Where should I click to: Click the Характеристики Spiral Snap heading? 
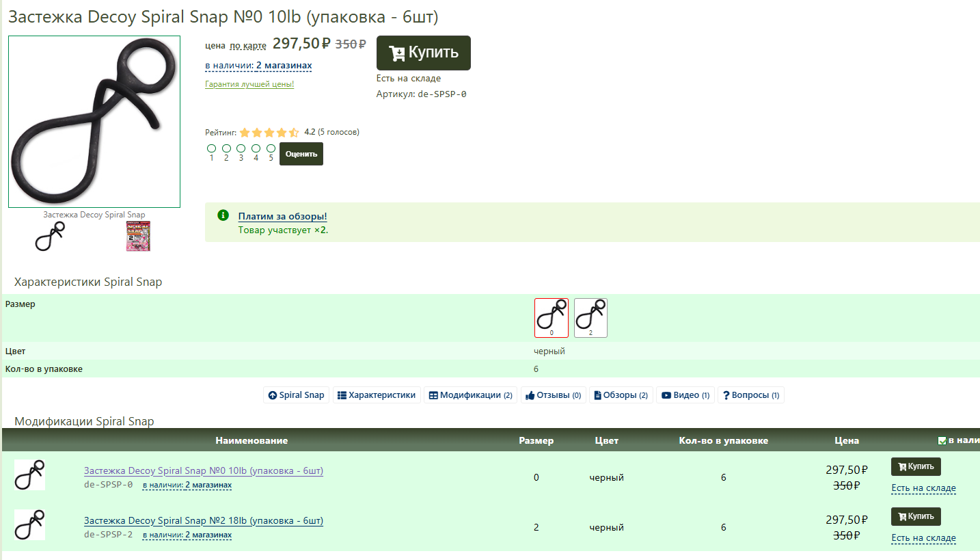88,282
